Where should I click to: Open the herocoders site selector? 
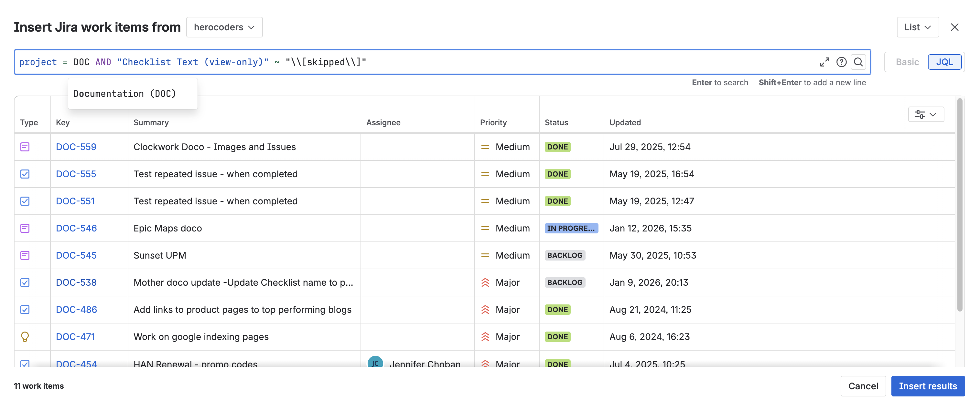pos(224,27)
